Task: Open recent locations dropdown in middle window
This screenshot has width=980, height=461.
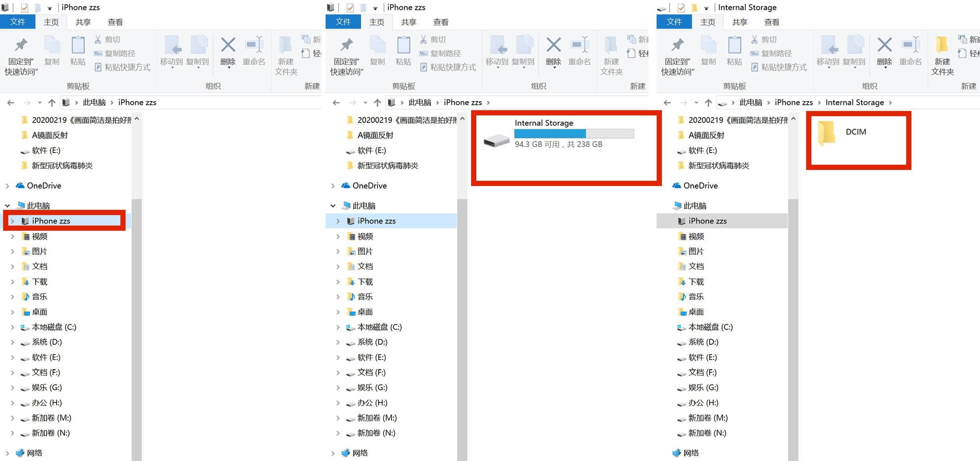Action: click(365, 103)
